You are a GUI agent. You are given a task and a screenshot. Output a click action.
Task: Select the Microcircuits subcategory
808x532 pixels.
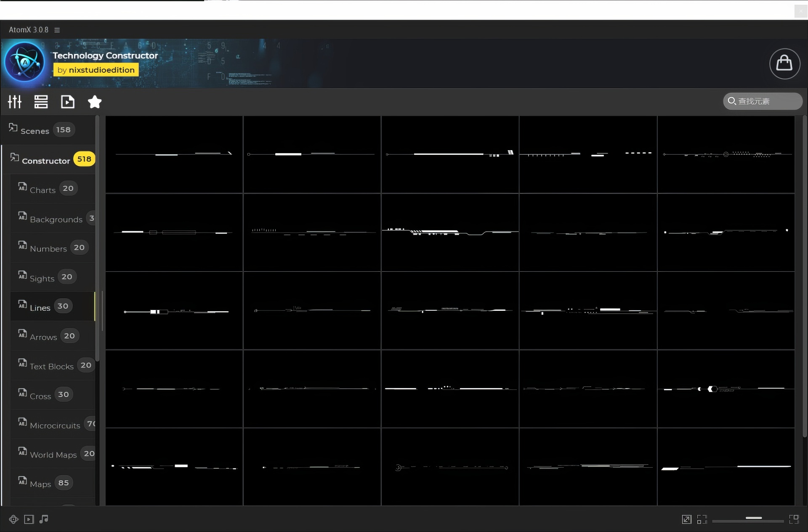53,424
